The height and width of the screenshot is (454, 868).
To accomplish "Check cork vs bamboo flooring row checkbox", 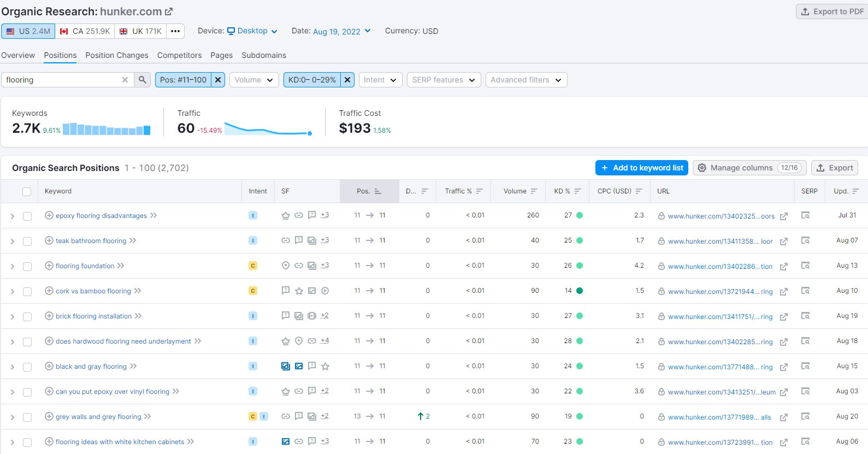I will [x=27, y=292].
